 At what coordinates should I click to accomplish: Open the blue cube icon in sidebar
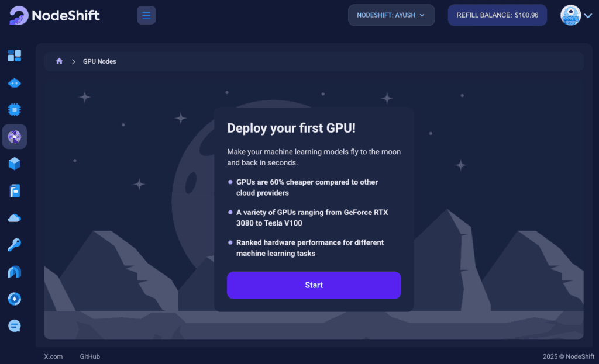pos(15,164)
